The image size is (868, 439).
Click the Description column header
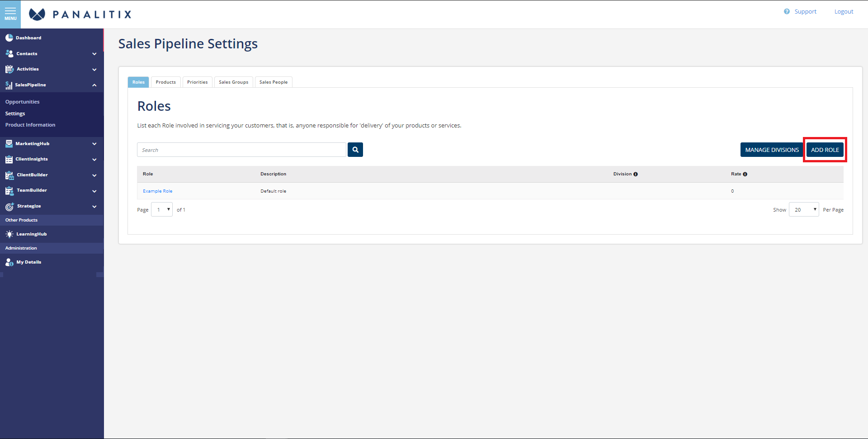274,174
